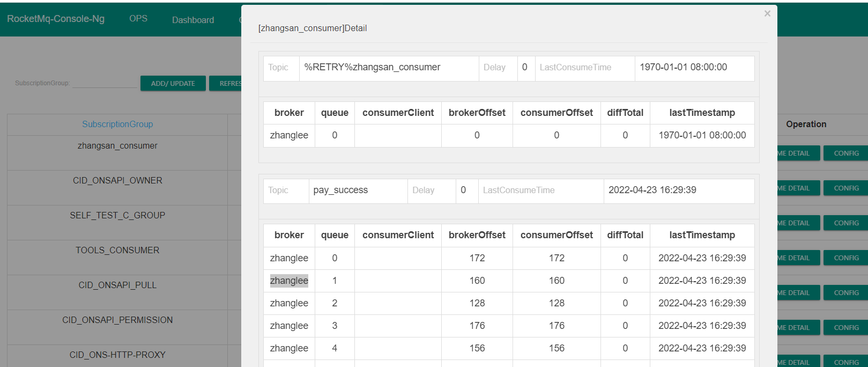
Task: Click brokerOffset value 128 in queue 2 row
Action: [x=477, y=303]
